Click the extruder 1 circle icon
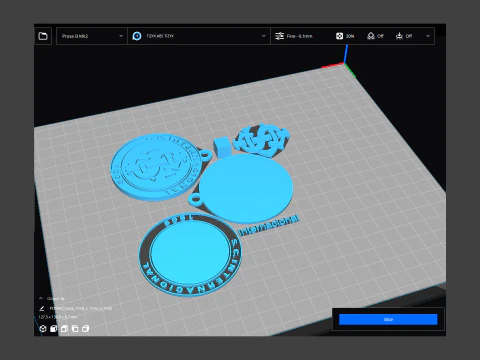 click(x=137, y=36)
